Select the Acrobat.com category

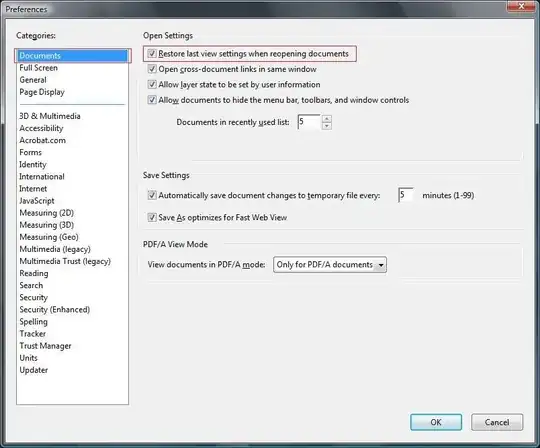click(x=42, y=140)
